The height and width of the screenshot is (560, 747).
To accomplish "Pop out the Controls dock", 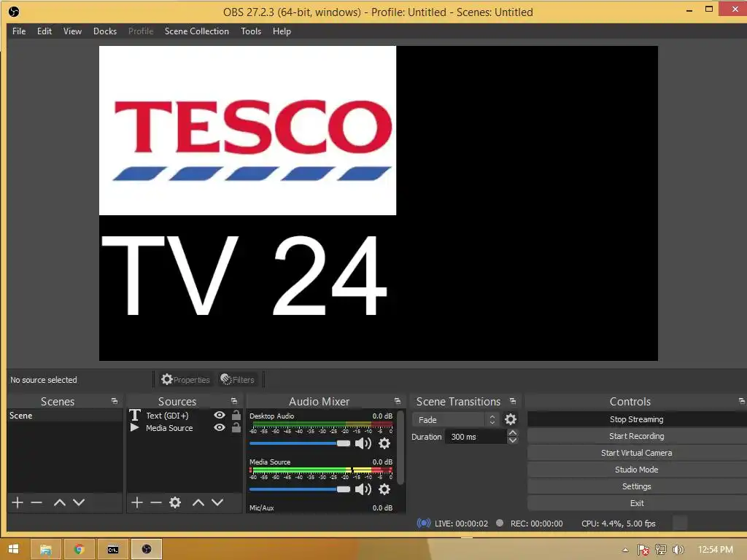I will point(742,401).
